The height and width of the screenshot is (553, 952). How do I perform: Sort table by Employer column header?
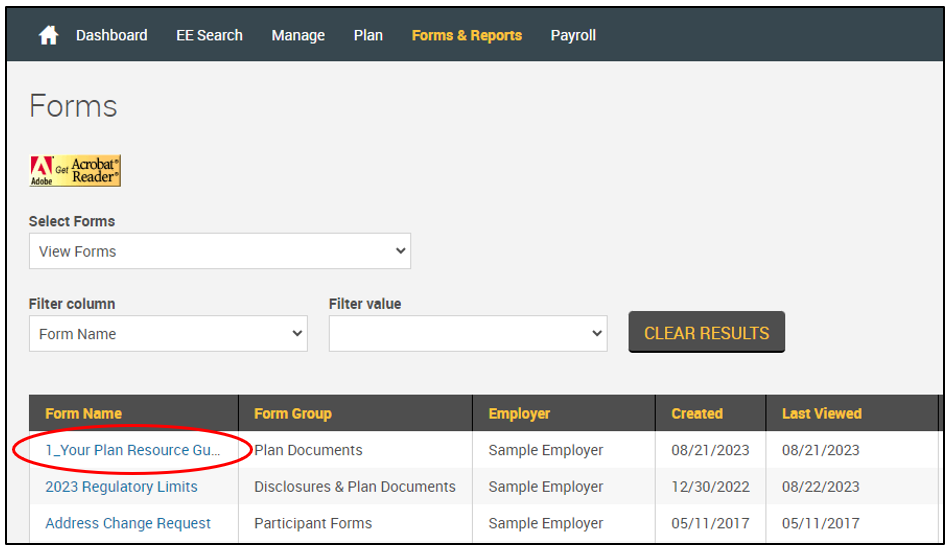[x=519, y=413]
